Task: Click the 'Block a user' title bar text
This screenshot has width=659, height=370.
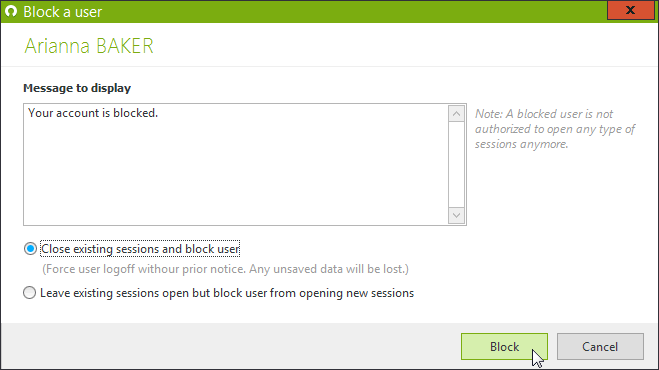Action: click(63, 12)
